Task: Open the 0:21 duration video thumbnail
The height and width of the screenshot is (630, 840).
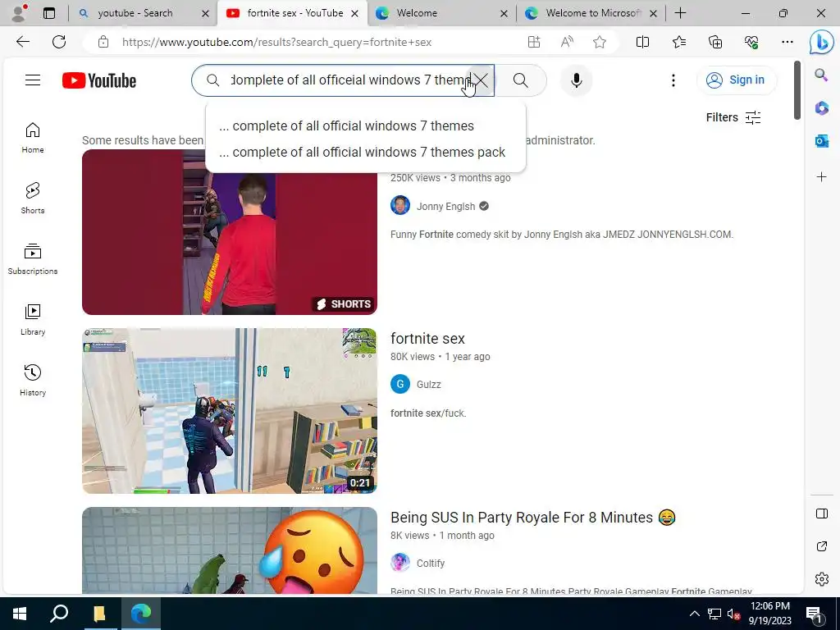Action: tap(230, 411)
